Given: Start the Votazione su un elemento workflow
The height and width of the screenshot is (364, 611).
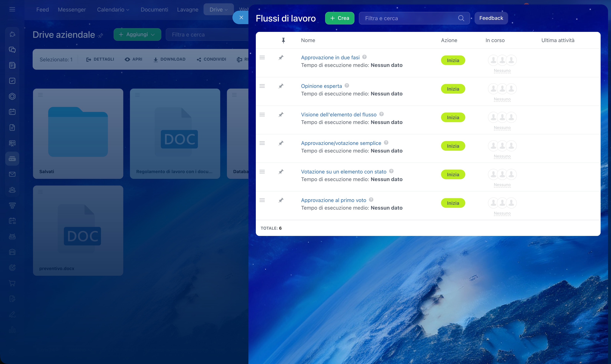Looking at the screenshot, I should pos(453,175).
